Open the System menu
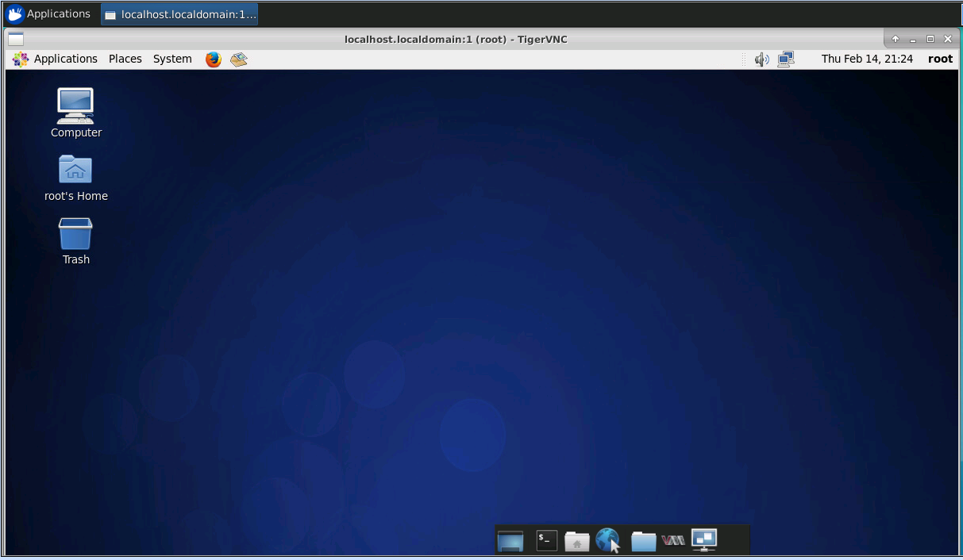 pos(172,59)
